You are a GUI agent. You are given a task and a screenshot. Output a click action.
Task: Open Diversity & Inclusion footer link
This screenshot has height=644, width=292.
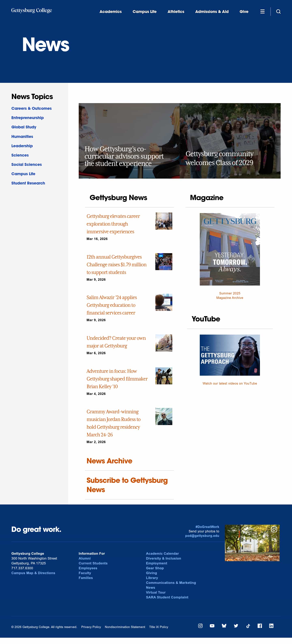tap(163, 559)
